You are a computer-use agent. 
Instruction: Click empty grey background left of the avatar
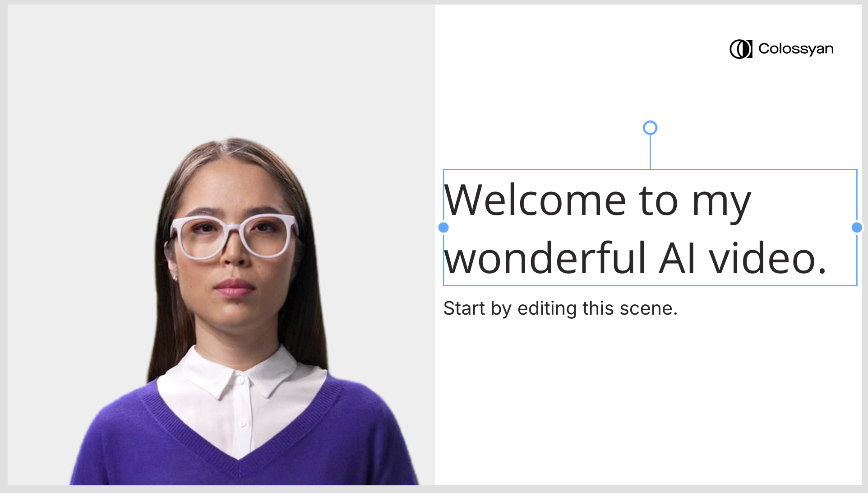(x=68, y=181)
